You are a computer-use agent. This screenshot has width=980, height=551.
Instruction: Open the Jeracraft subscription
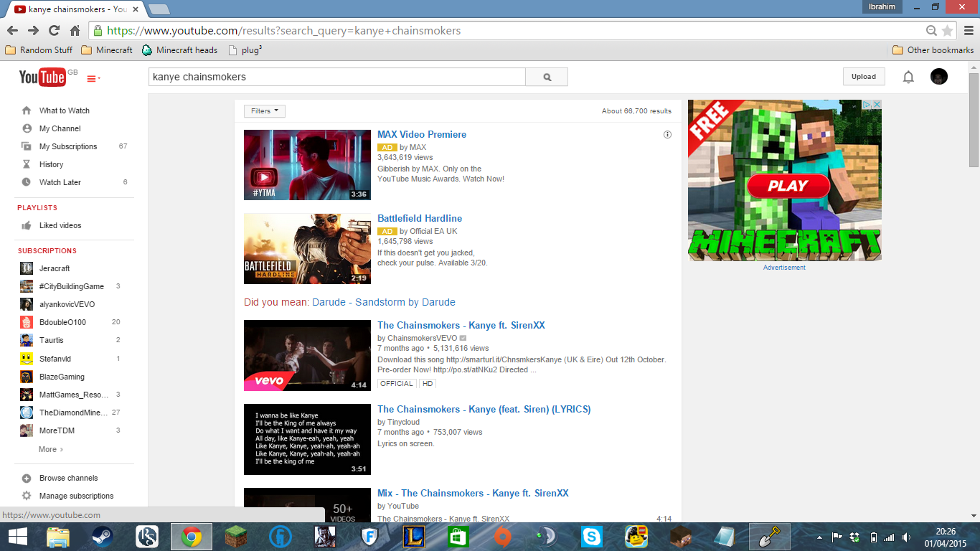tap(55, 268)
